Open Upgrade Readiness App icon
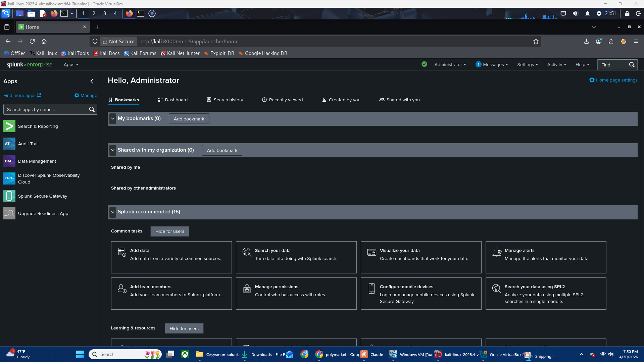 click(9, 213)
